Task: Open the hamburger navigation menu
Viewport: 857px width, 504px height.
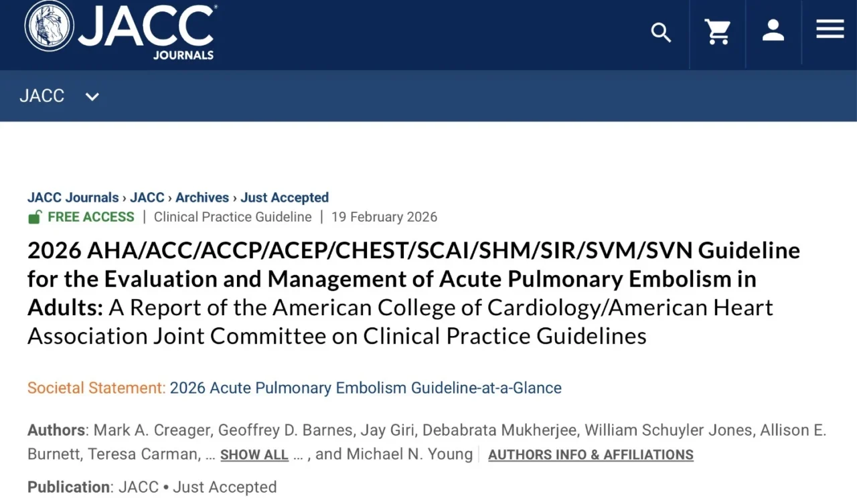Action: coord(829,29)
